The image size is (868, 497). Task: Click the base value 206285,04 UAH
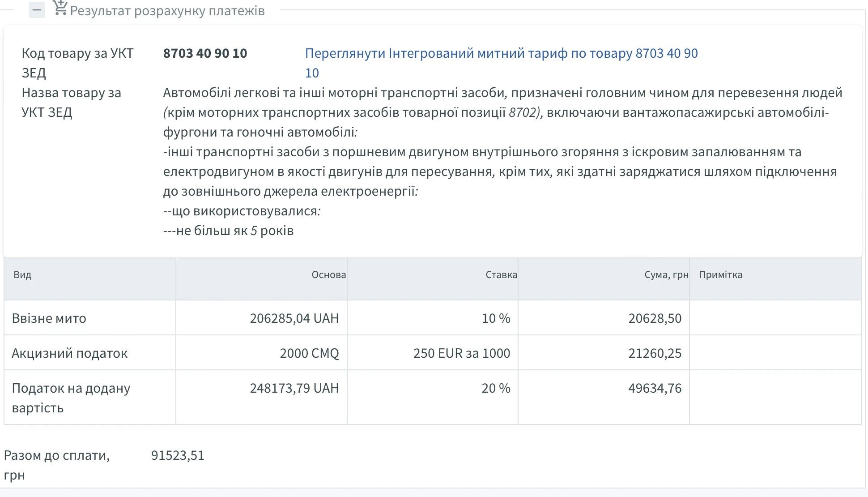295,318
